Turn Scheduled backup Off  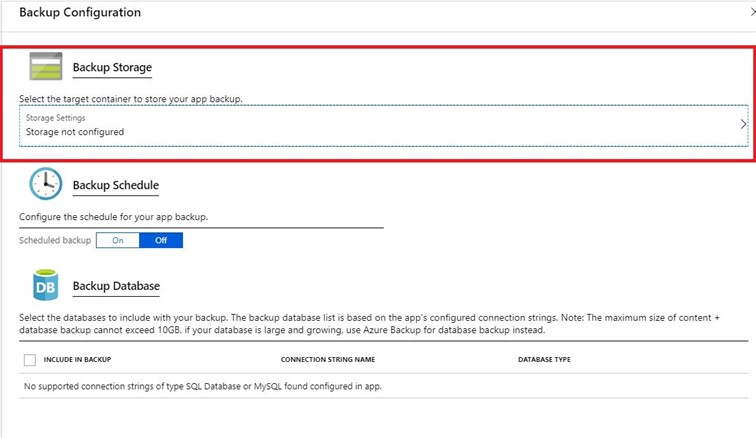click(161, 240)
